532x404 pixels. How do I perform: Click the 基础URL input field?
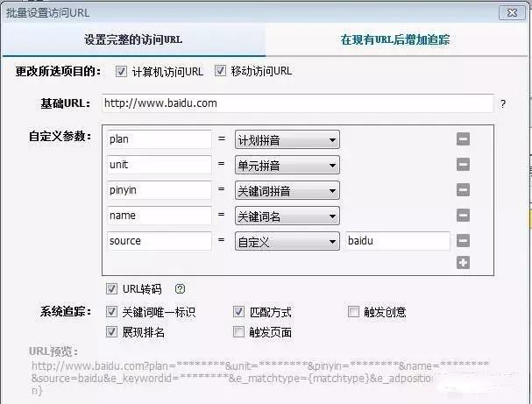(x=298, y=103)
